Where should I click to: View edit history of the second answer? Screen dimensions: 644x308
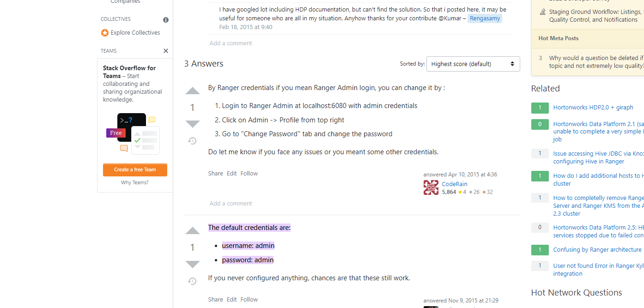(x=193, y=281)
